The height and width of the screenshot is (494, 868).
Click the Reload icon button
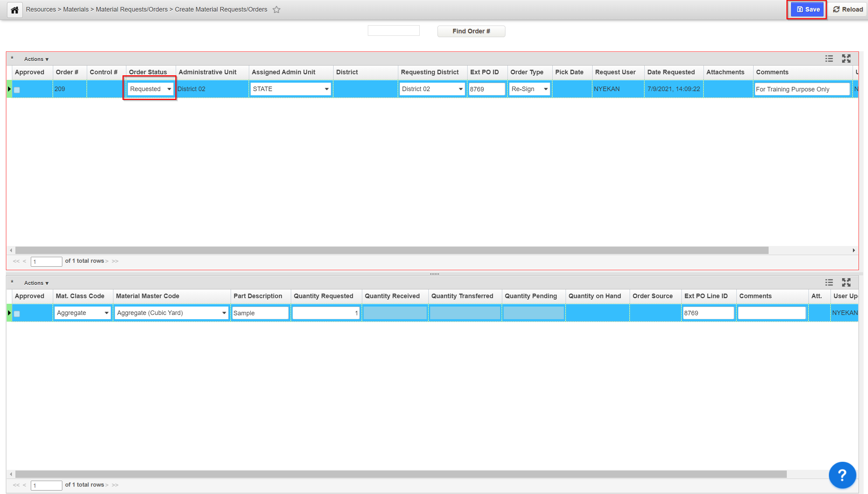[848, 9]
